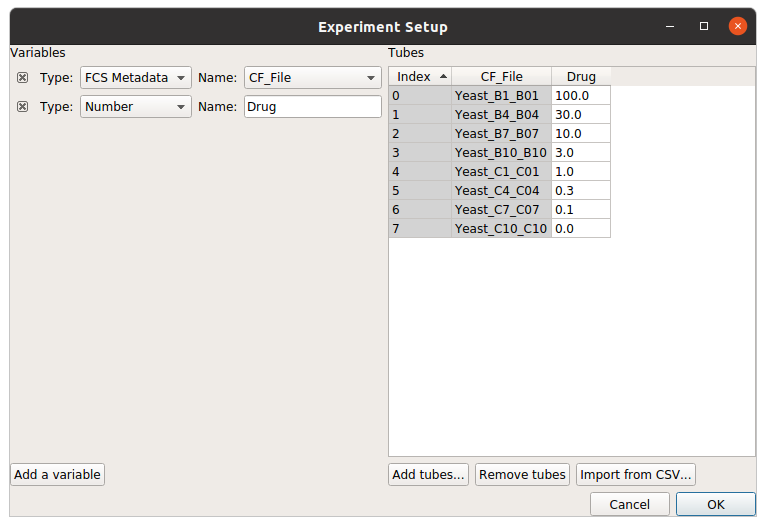Select the Drug cell showing 0.3

tap(581, 190)
